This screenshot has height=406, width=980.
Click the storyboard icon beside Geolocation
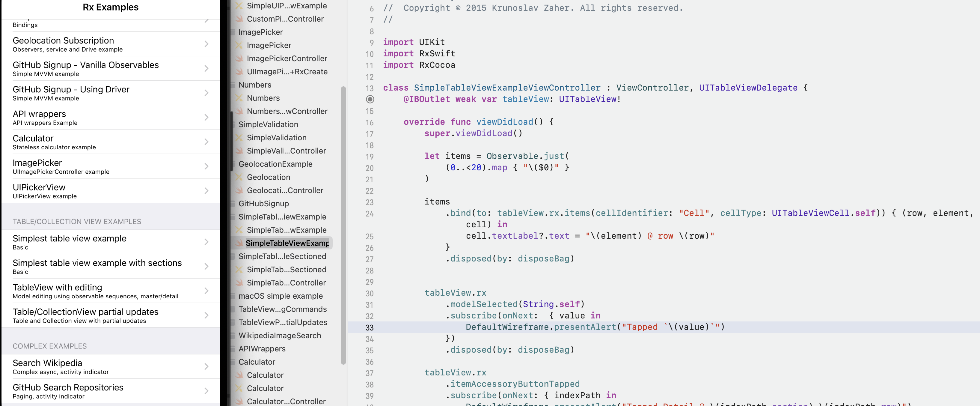239,177
